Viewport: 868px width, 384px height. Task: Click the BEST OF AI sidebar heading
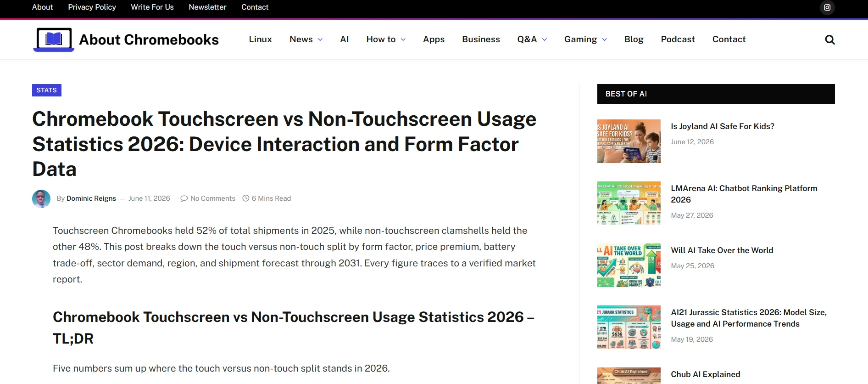pos(626,94)
